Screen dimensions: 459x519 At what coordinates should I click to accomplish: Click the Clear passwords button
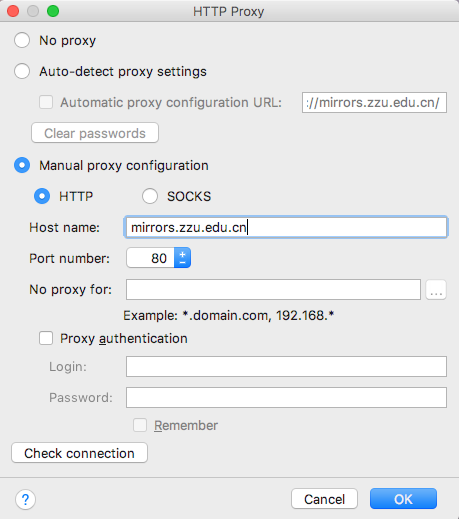(95, 133)
